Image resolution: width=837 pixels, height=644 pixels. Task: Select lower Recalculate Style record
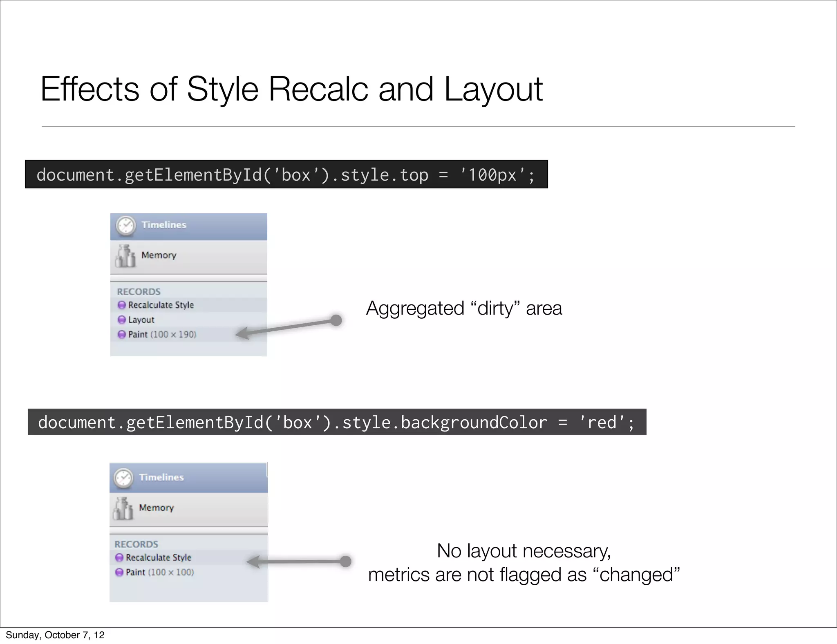point(159,558)
